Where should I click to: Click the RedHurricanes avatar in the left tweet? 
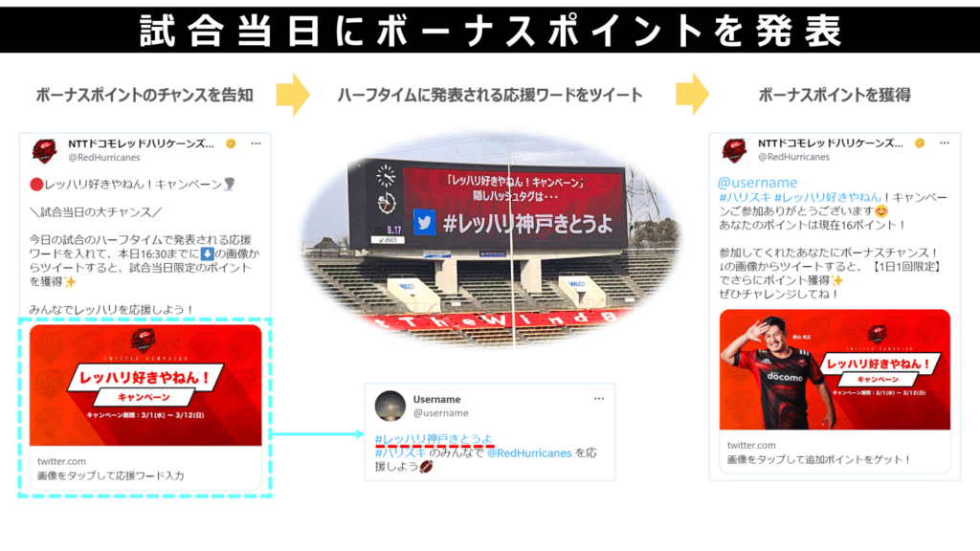click(x=44, y=150)
